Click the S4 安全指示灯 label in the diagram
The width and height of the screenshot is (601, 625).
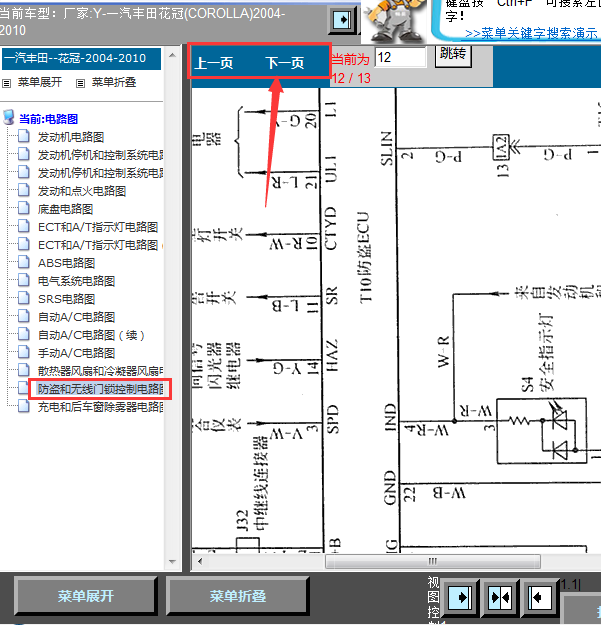(x=538, y=353)
